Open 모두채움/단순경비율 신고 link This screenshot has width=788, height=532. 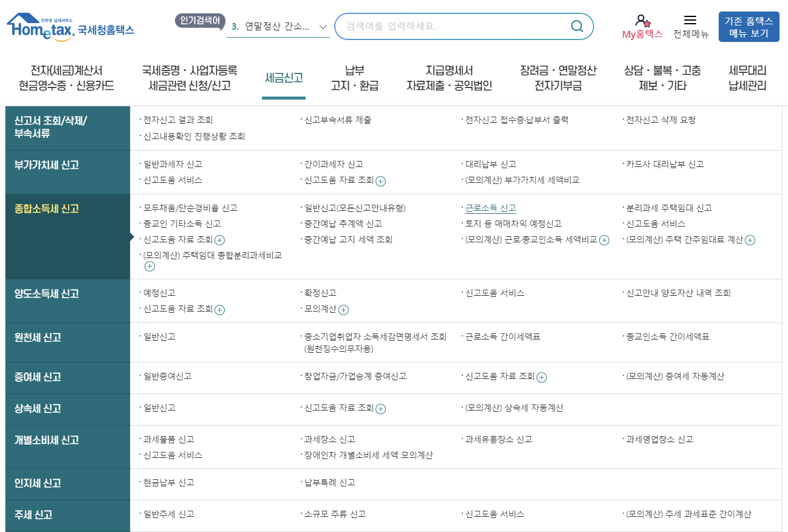190,208
